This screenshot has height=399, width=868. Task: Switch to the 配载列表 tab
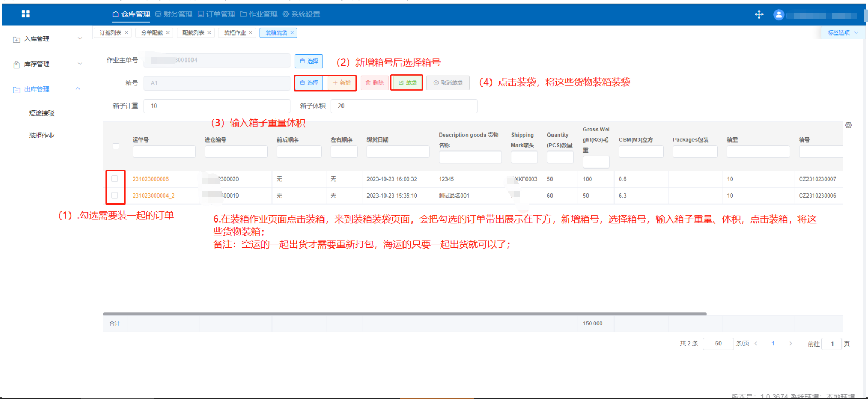(x=193, y=33)
